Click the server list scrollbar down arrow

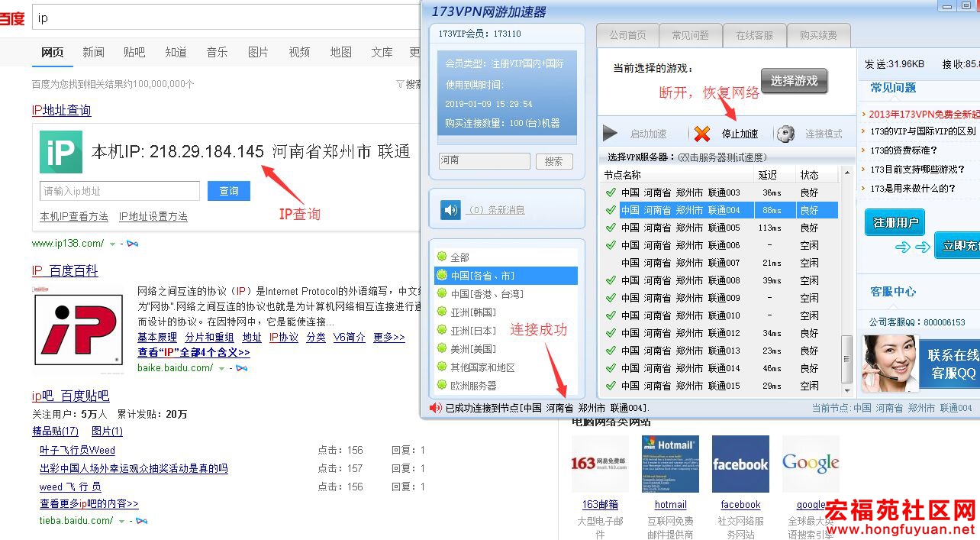click(x=846, y=390)
